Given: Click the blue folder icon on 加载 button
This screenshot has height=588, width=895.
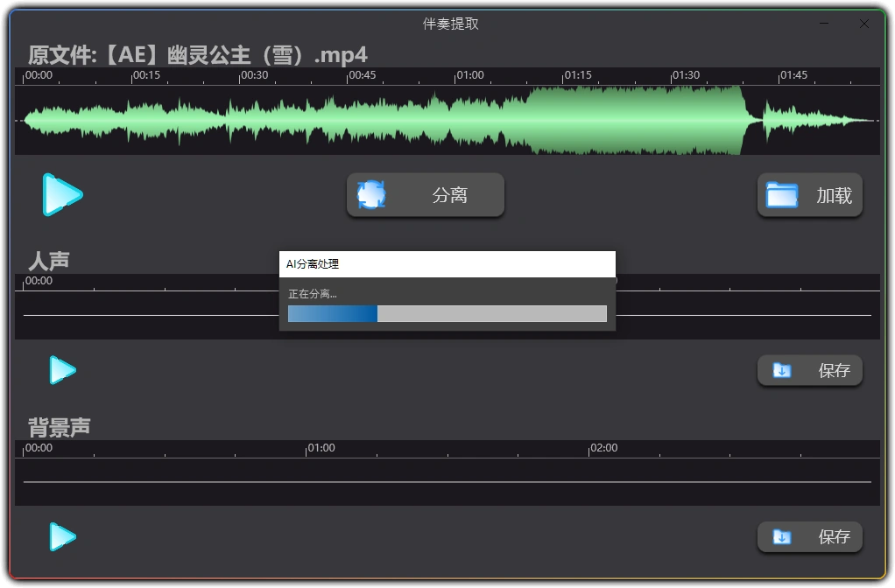Looking at the screenshot, I should pyautogui.click(x=782, y=194).
